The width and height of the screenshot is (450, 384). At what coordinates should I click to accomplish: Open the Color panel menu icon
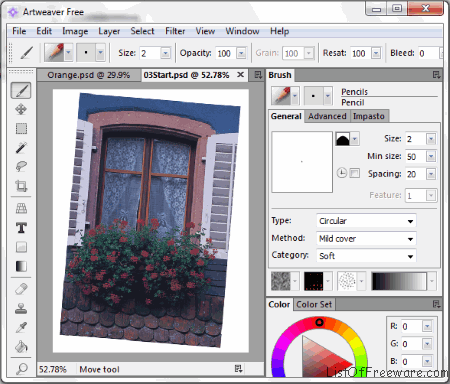click(x=436, y=304)
